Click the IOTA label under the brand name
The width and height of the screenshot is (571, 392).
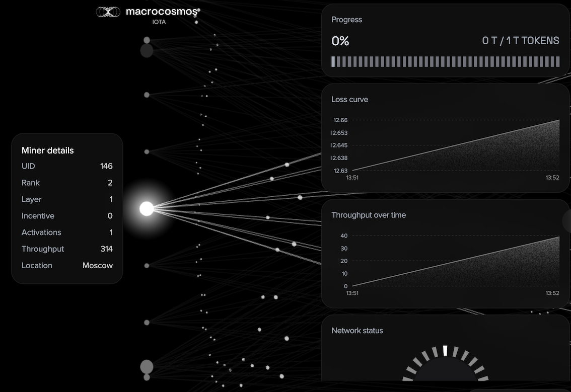click(159, 22)
